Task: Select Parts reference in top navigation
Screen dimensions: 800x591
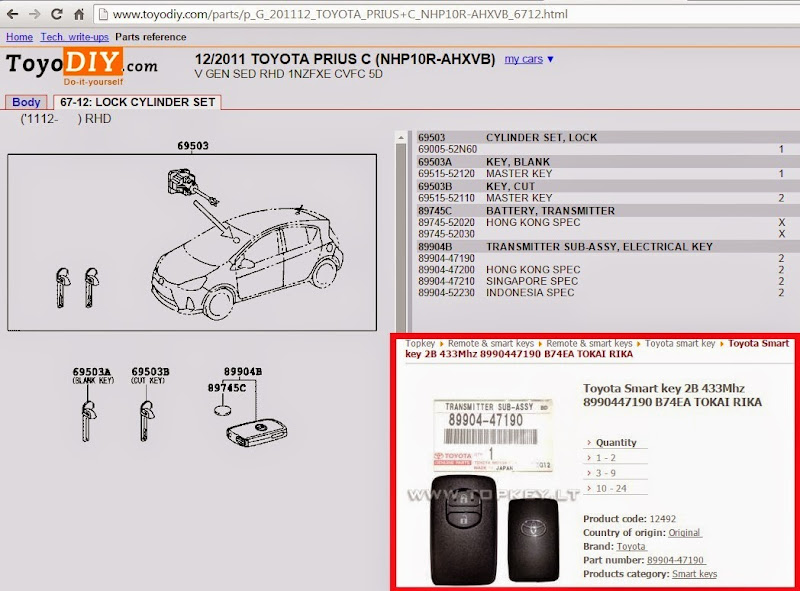Action: pos(151,37)
